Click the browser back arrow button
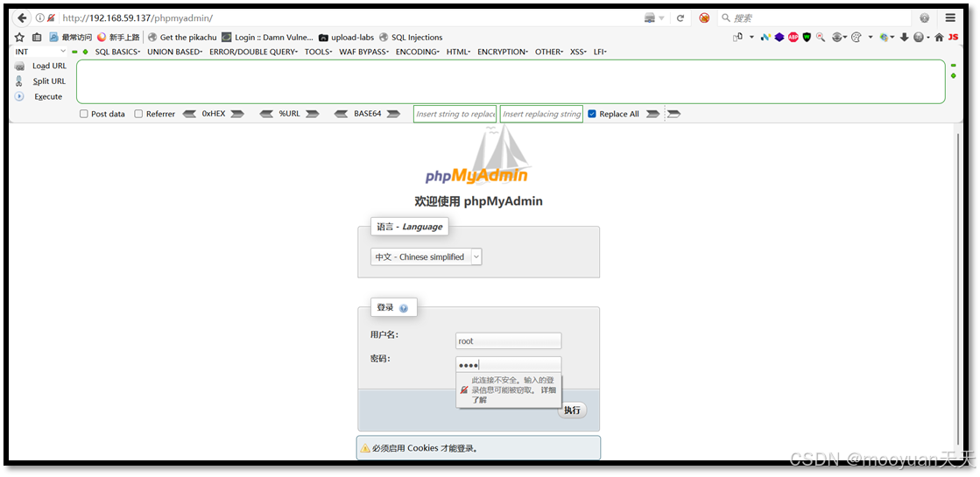 pyautogui.click(x=23, y=18)
